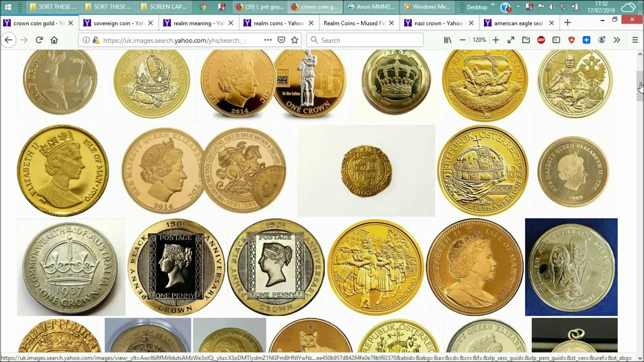Reload the current page
This screenshot has height=362, width=644.
coord(39,40)
